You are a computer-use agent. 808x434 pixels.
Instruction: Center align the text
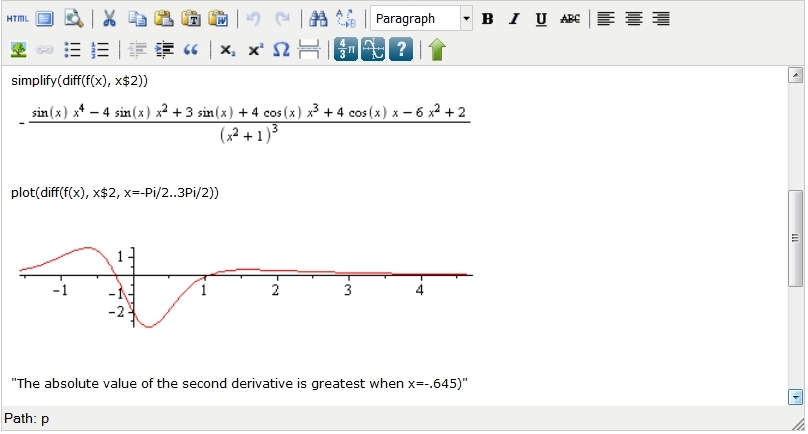click(633, 18)
